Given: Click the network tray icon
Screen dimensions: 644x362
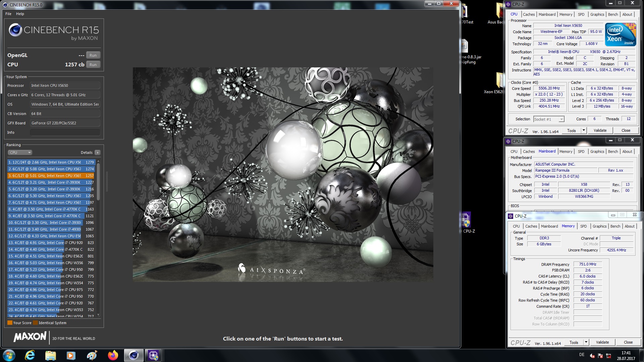Looking at the screenshot, I should tap(608, 356).
